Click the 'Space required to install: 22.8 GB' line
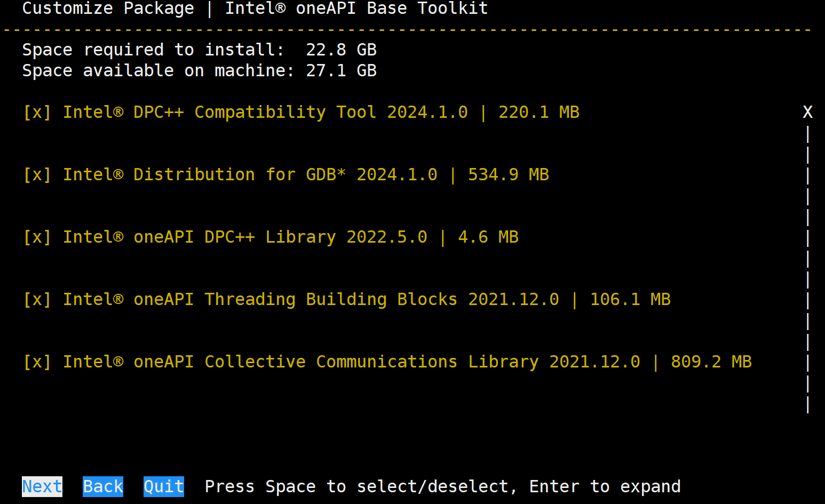The image size is (825, 504). pyautogui.click(x=200, y=50)
